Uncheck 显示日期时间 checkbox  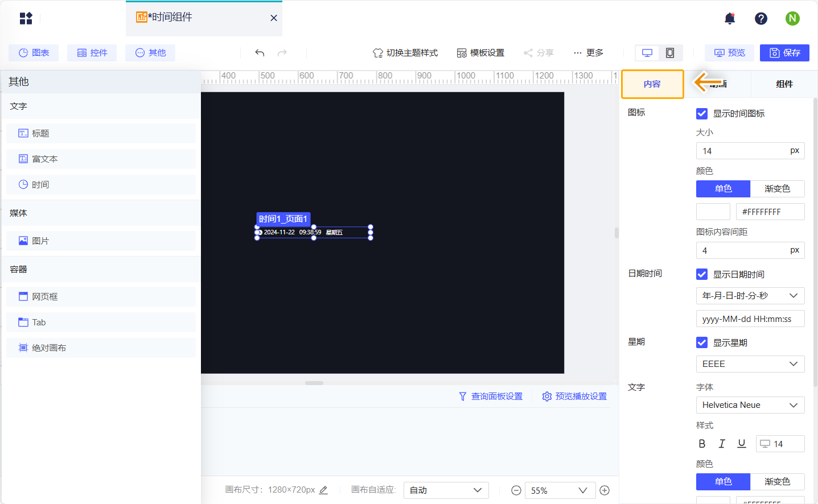click(x=702, y=274)
